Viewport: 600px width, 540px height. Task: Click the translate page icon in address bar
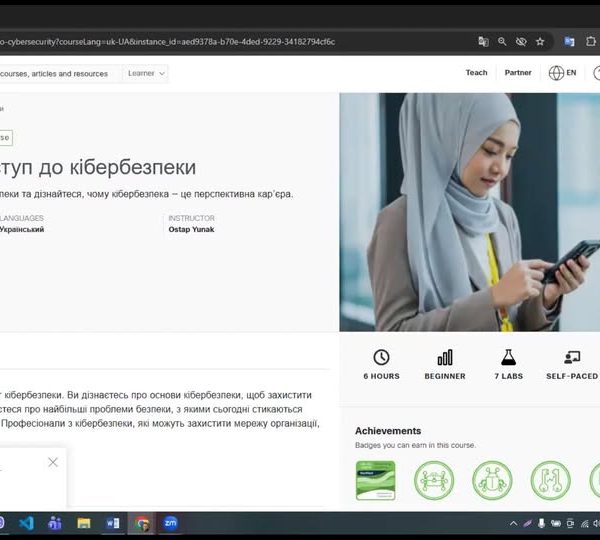pyautogui.click(x=484, y=42)
